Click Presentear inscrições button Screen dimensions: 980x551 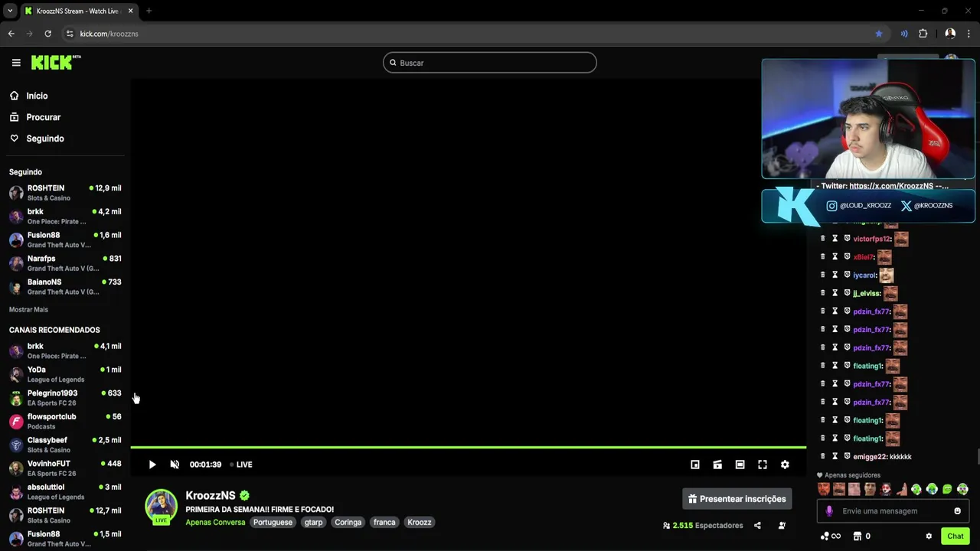[737, 499]
